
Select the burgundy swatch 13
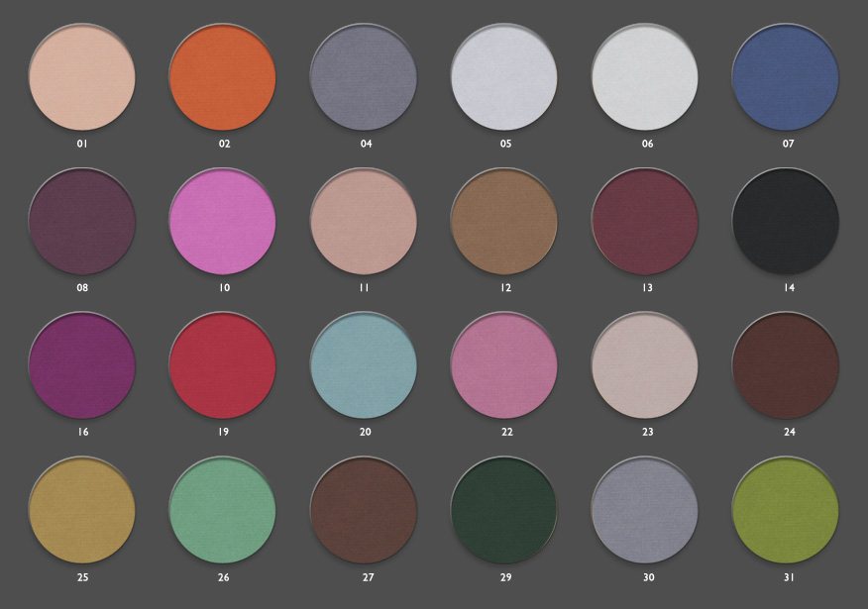click(x=645, y=222)
